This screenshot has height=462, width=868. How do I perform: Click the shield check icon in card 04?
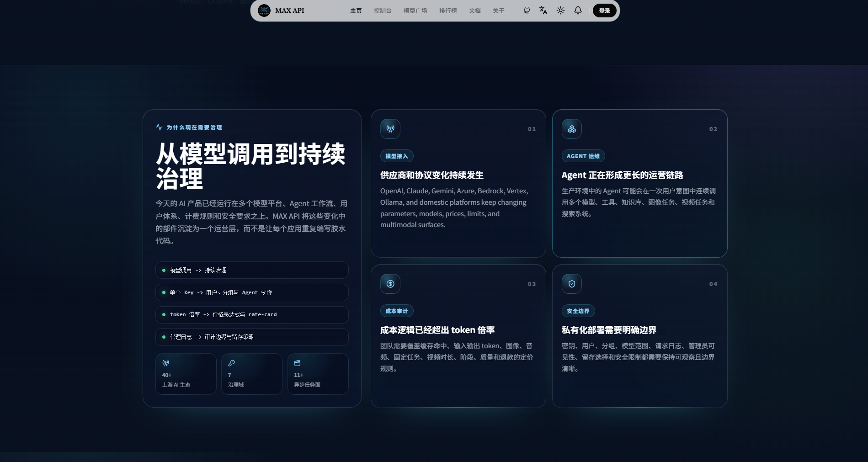[572, 284]
